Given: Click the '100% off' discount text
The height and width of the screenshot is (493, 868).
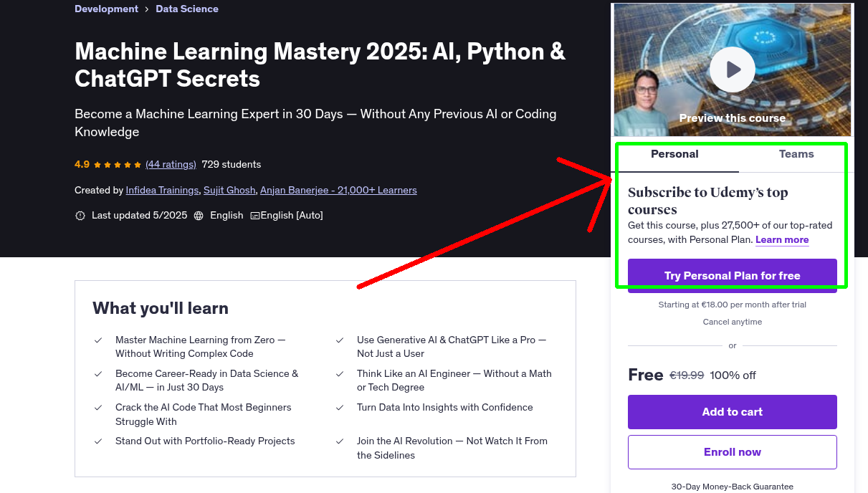Looking at the screenshot, I should pyautogui.click(x=733, y=375).
